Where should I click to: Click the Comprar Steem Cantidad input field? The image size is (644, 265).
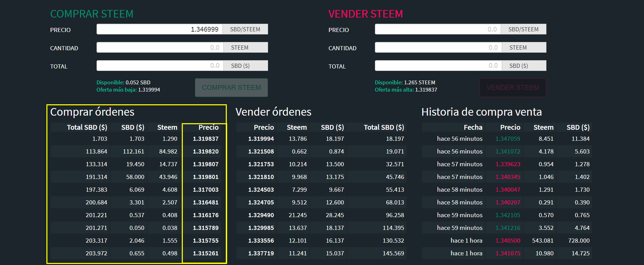tap(160, 47)
